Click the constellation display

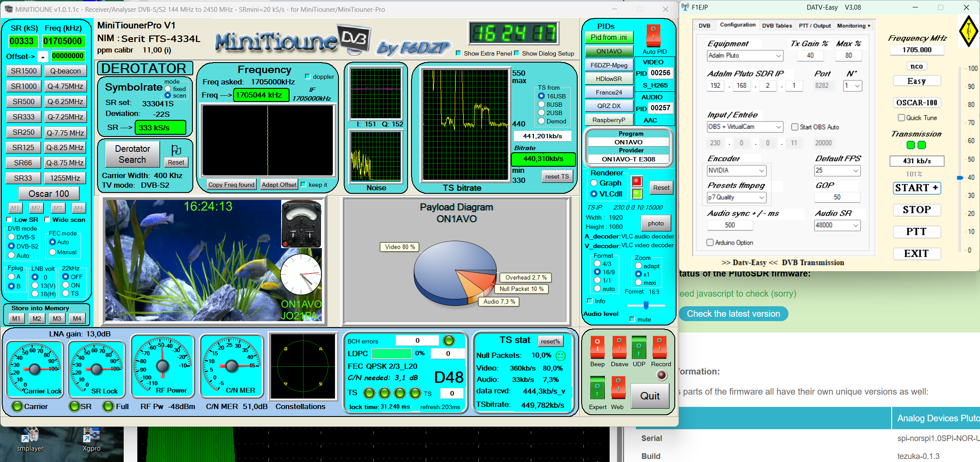point(303,366)
